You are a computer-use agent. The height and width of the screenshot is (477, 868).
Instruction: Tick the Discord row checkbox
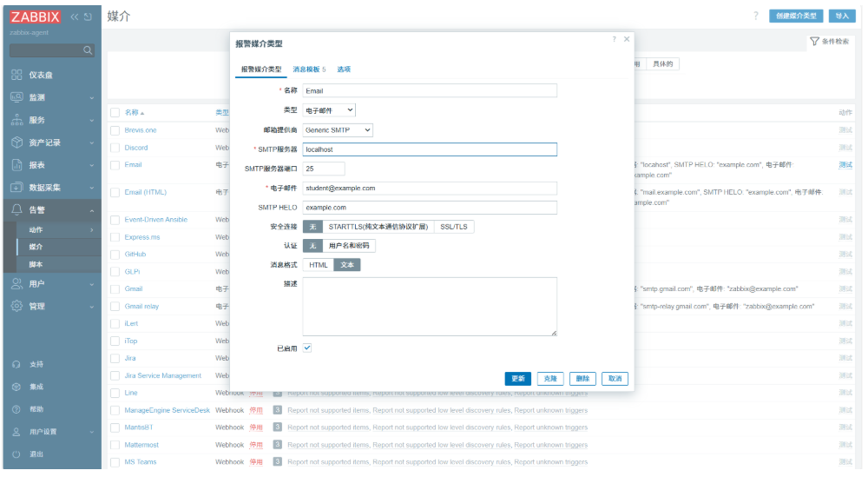point(115,148)
